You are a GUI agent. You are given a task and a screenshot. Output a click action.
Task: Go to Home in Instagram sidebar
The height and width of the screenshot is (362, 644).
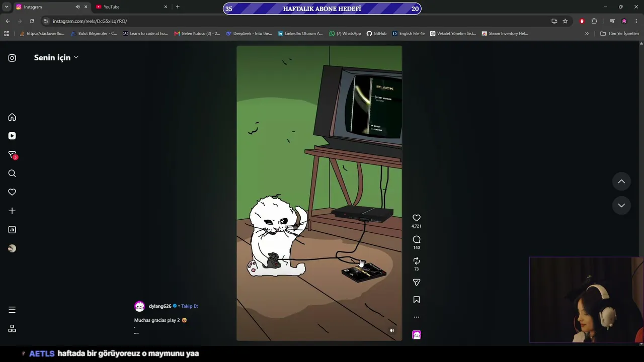(12, 117)
